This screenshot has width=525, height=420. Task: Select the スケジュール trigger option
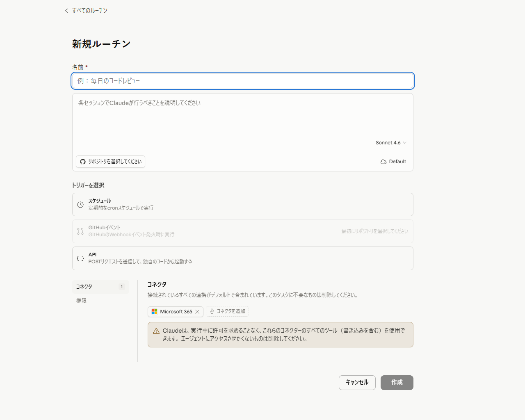pos(243,204)
